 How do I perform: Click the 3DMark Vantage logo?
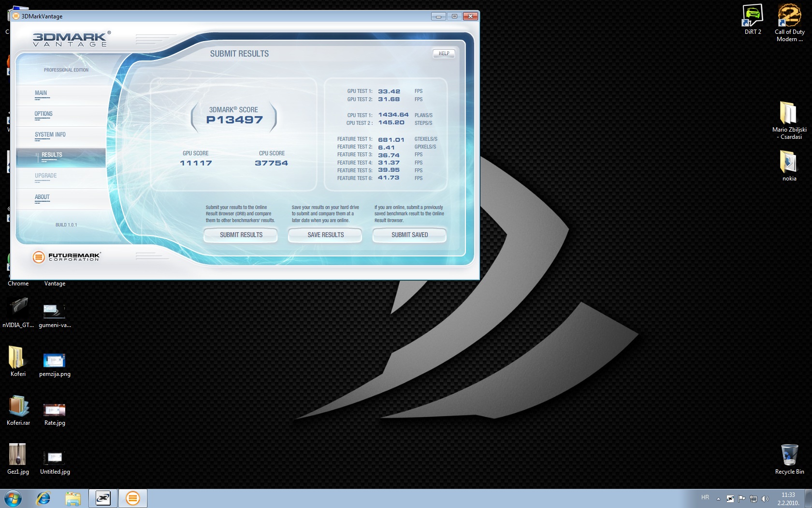(72, 39)
